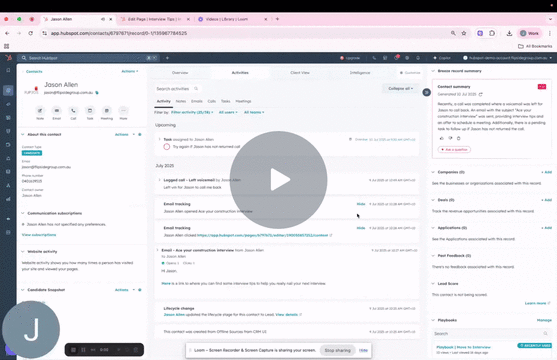This screenshot has width=557, height=360.
Task: Click Hide in the Loom sharing bar
Action: [363, 350]
